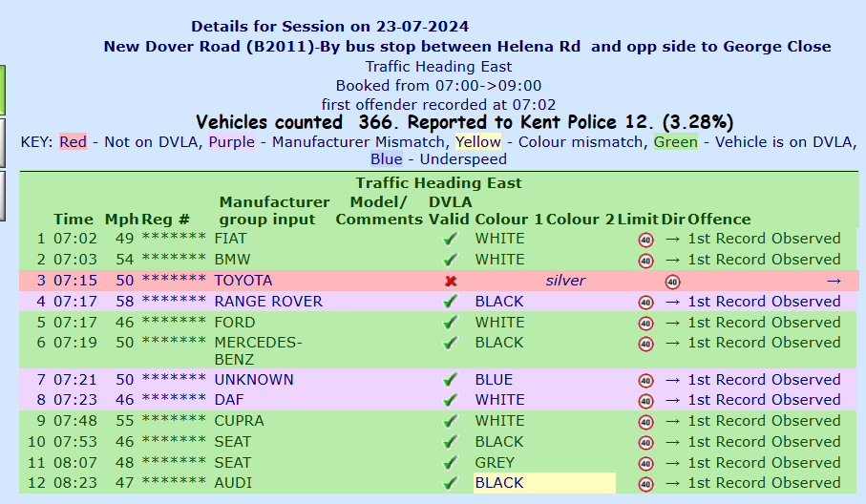Click the direction arrow at TOYOTA row end
Image resolution: width=866 pixels, height=504 pixels.
coord(834,281)
